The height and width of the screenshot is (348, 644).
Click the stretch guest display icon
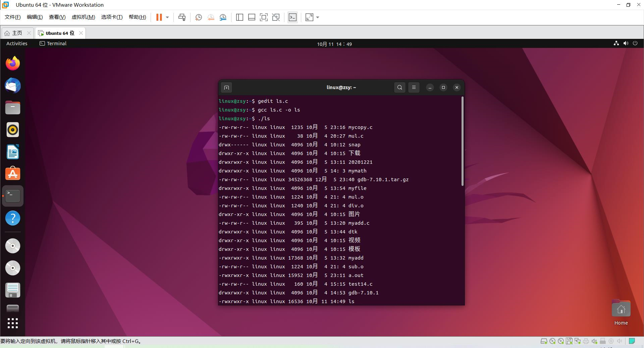click(x=309, y=17)
